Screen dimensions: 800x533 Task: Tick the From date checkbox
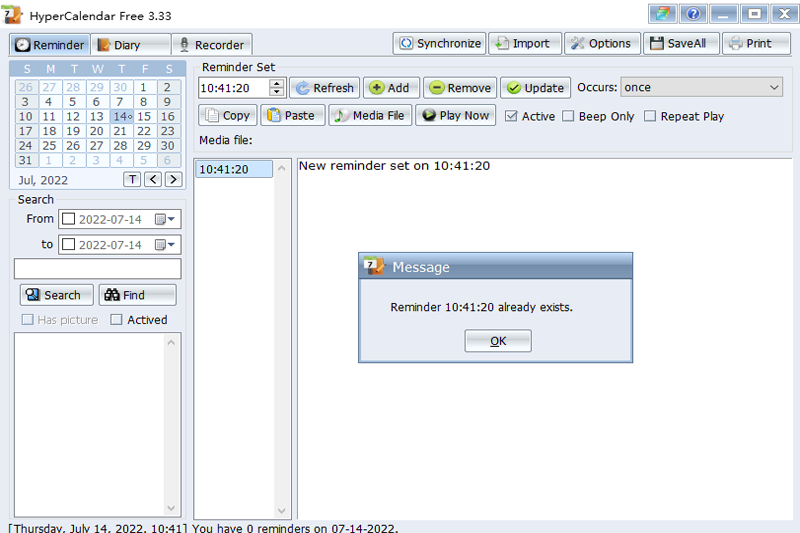[68, 219]
